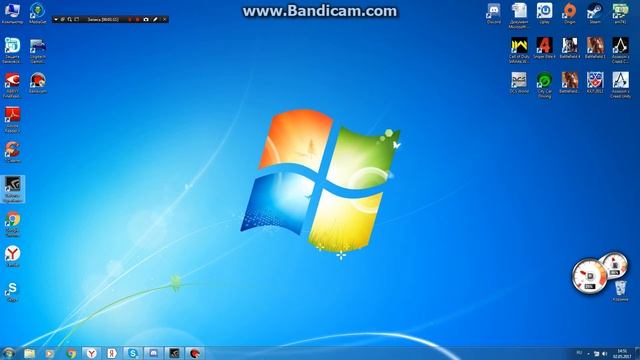Open Call of Duty Infinite Warfare shortcut
Screen dimensions: 640x360
point(519,50)
